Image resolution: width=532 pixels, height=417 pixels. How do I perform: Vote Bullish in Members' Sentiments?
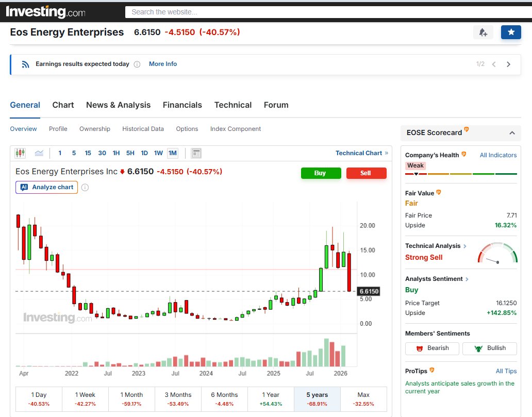click(x=490, y=348)
